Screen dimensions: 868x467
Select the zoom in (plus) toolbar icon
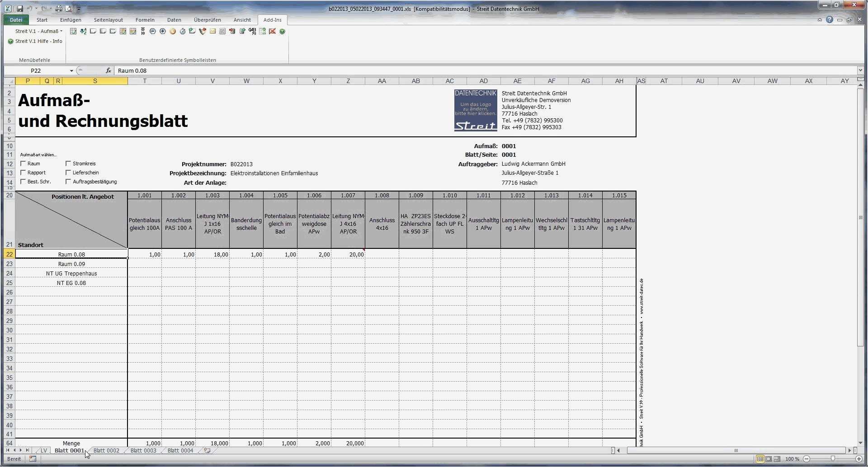pos(163,31)
